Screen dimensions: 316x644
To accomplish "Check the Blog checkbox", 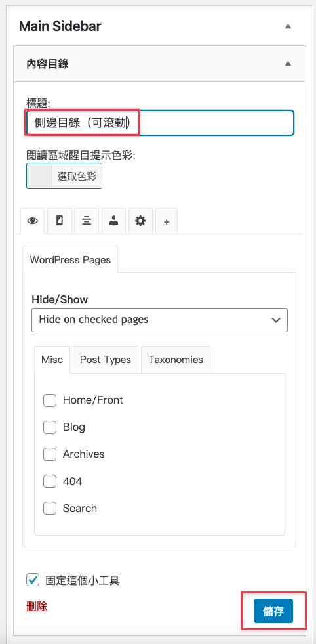I will [50, 427].
